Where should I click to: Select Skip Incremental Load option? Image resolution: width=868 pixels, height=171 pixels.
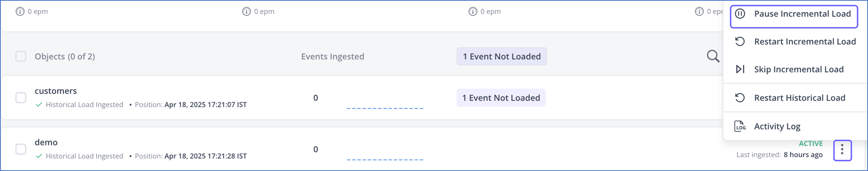pos(795,69)
